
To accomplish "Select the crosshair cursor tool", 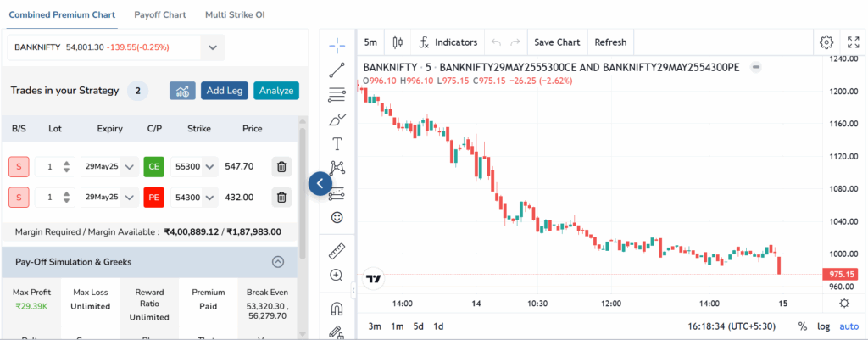I will pyautogui.click(x=337, y=46).
